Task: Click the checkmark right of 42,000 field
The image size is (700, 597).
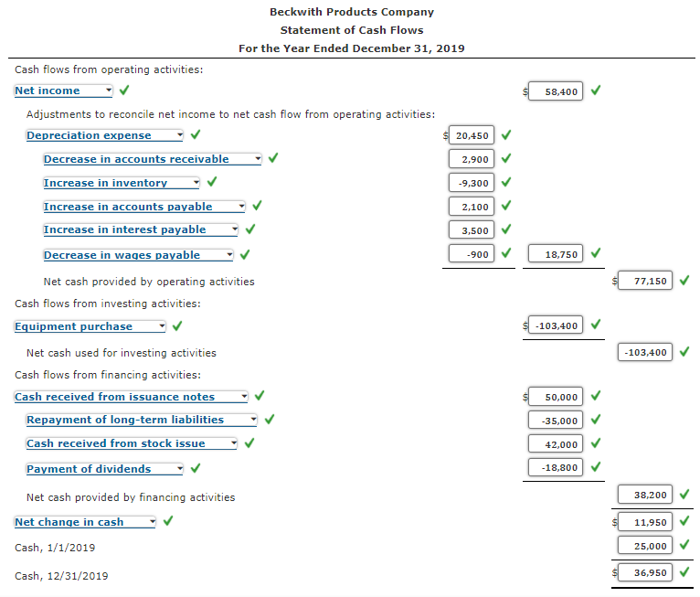Action: tap(596, 442)
